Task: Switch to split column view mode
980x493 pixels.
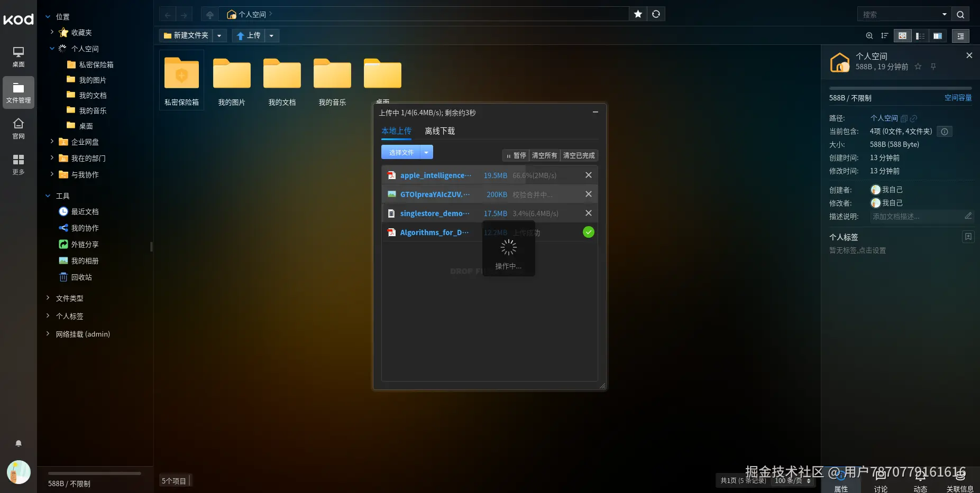Action: coord(938,36)
